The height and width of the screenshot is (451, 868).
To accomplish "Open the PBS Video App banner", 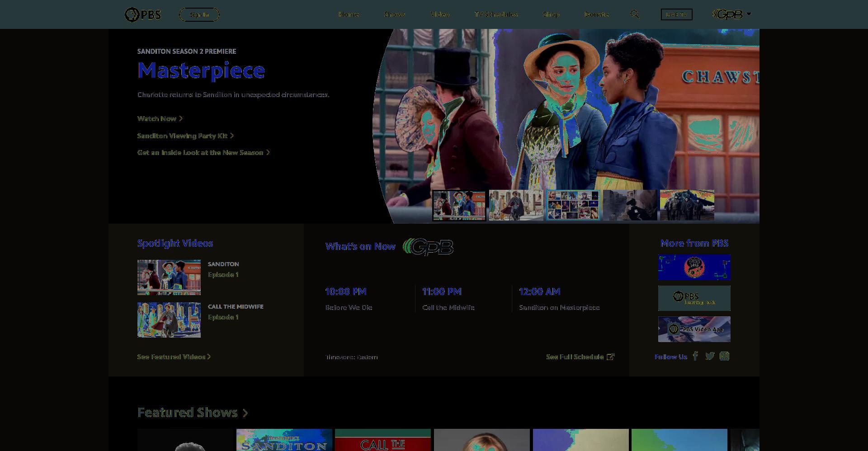I will tap(694, 329).
